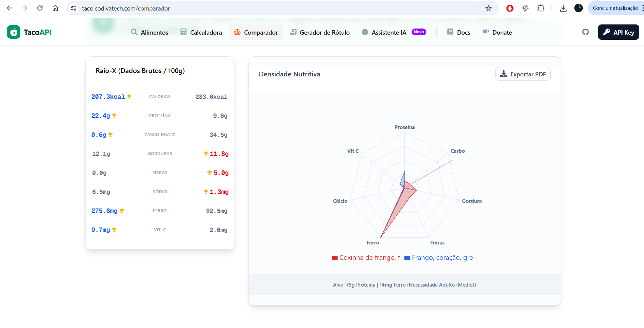Open the Assistente IA page
This screenshot has width=644, height=328.
point(388,33)
